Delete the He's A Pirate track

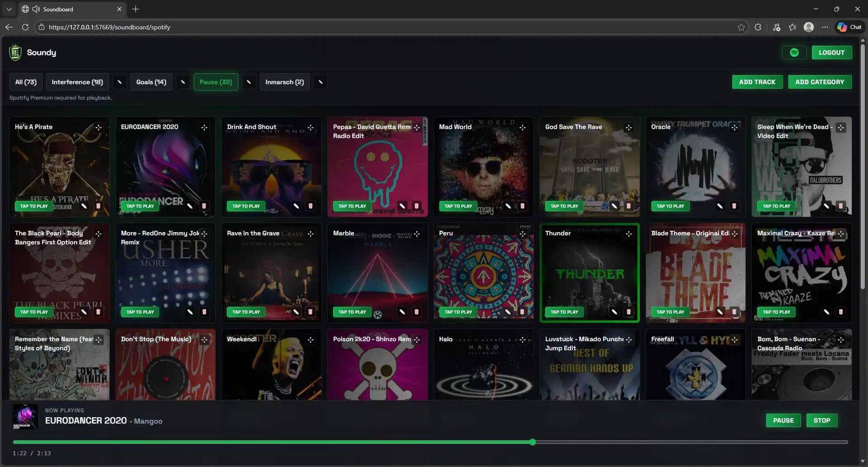click(x=98, y=206)
